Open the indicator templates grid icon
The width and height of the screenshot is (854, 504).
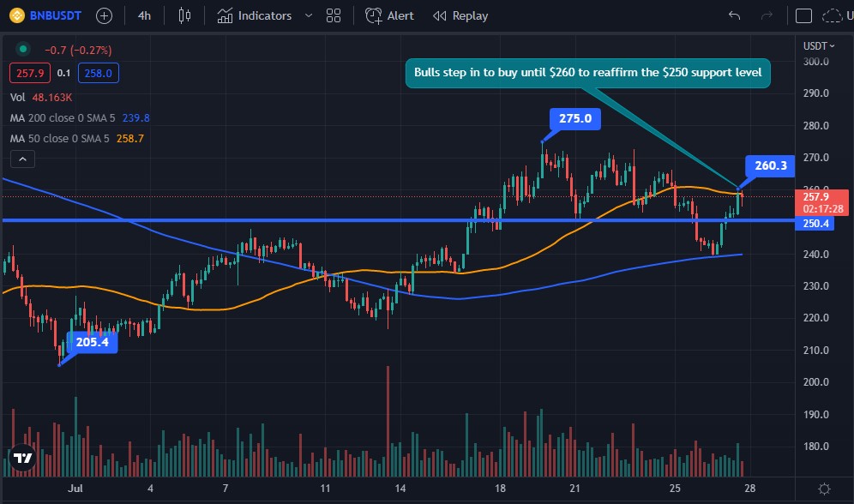coord(334,15)
